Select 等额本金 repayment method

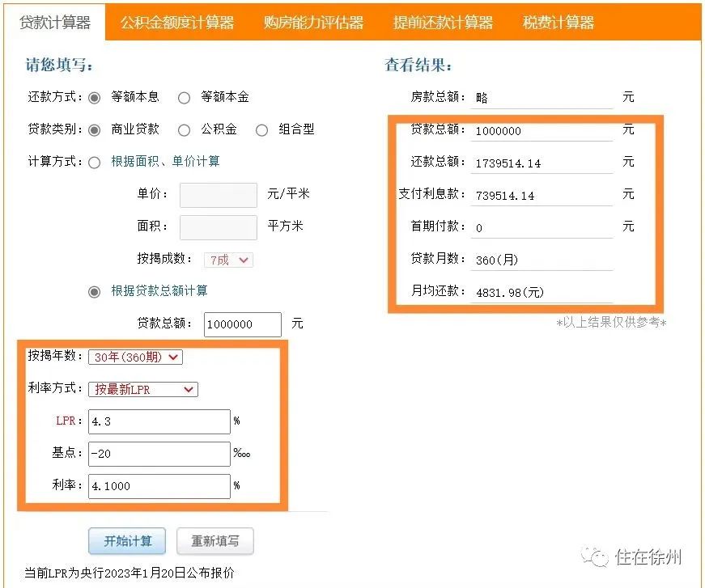(x=185, y=97)
